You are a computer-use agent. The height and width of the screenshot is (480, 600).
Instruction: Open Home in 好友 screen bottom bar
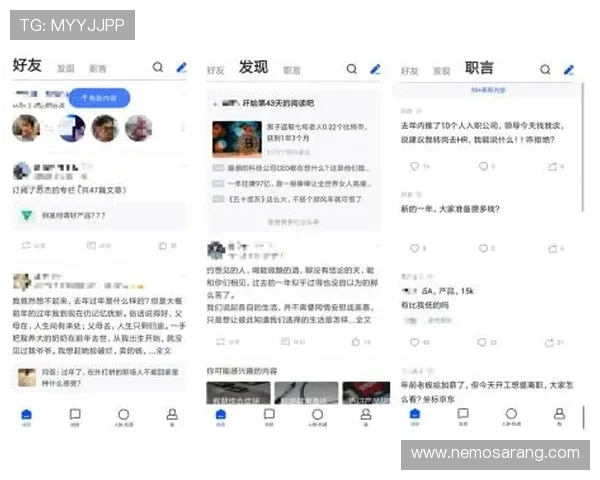[26, 417]
